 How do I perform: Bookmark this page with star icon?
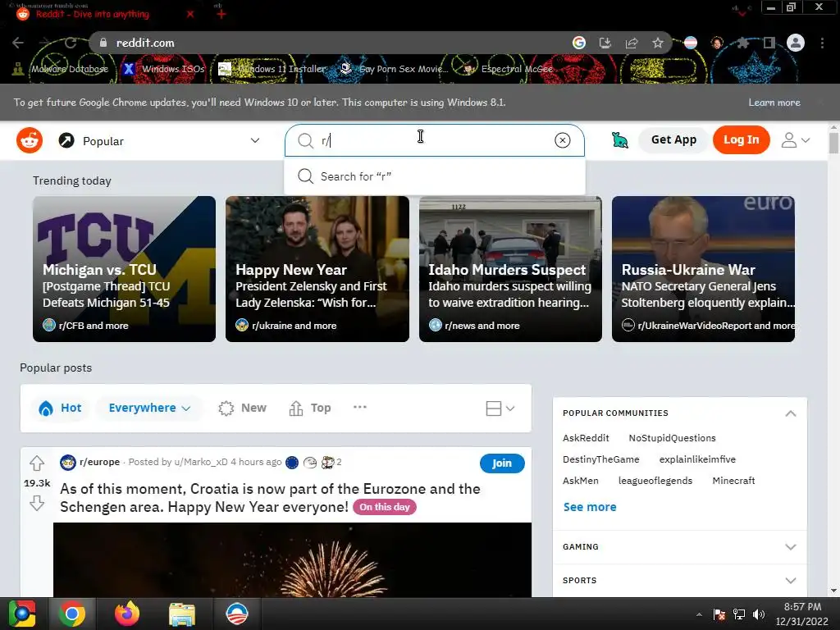pyautogui.click(x=658, y=43)
